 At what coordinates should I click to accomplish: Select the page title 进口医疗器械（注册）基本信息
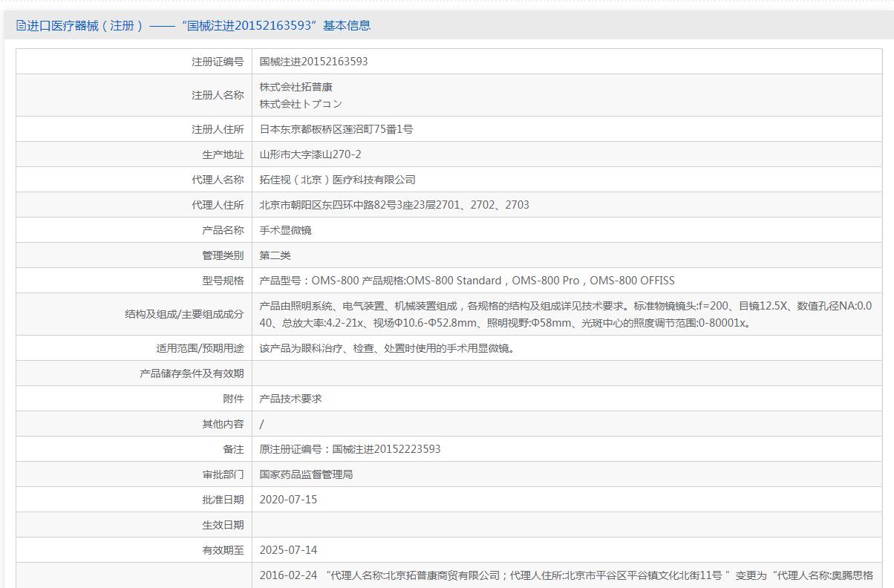[x=199, y=25]
